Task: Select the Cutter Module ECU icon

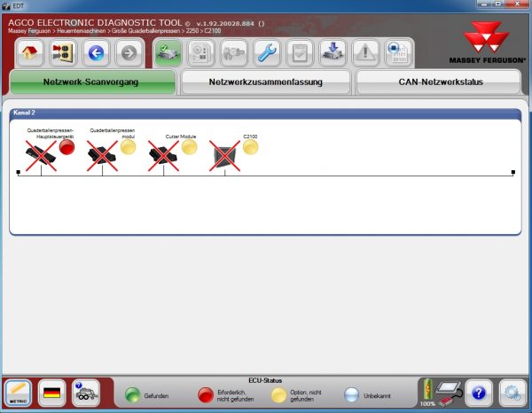Action: coord(163,156)
